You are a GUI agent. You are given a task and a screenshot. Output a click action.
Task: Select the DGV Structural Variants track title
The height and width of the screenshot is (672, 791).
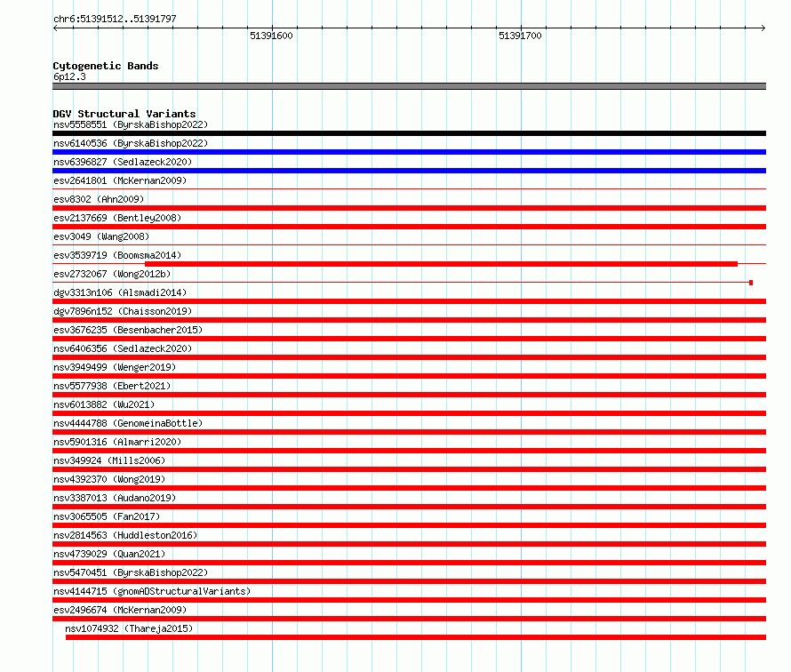(124, 114)
